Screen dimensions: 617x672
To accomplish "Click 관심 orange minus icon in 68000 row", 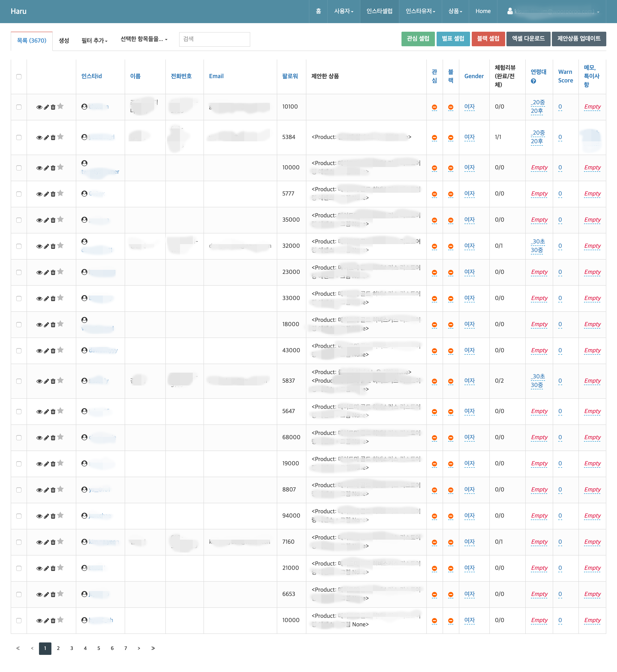I will pos(434,438).
